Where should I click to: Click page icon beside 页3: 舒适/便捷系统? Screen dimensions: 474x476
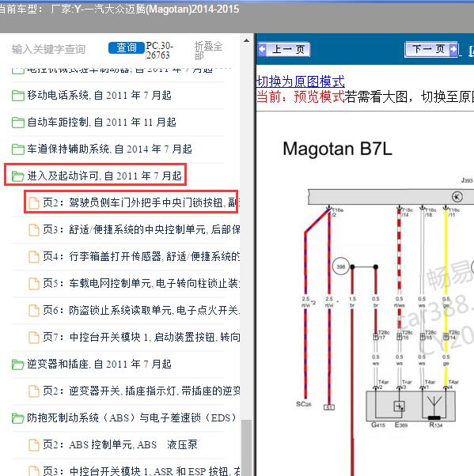click(x=34, y=230)
